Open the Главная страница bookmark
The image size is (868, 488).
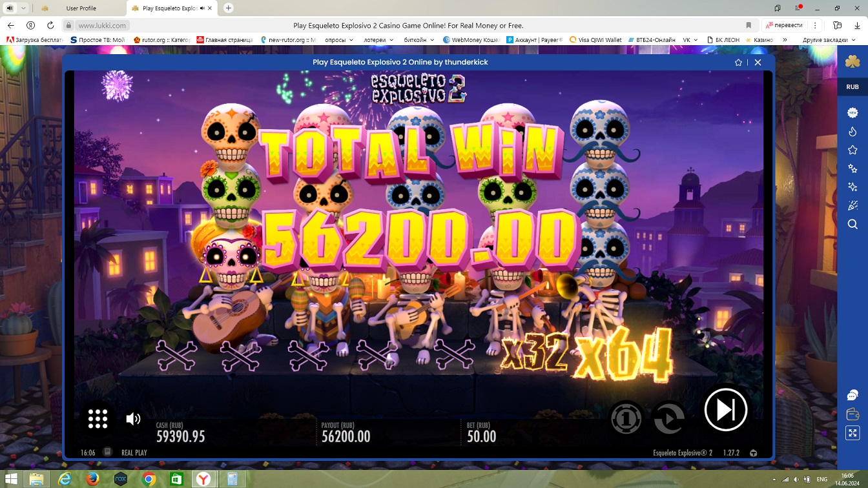click(225, 40)
